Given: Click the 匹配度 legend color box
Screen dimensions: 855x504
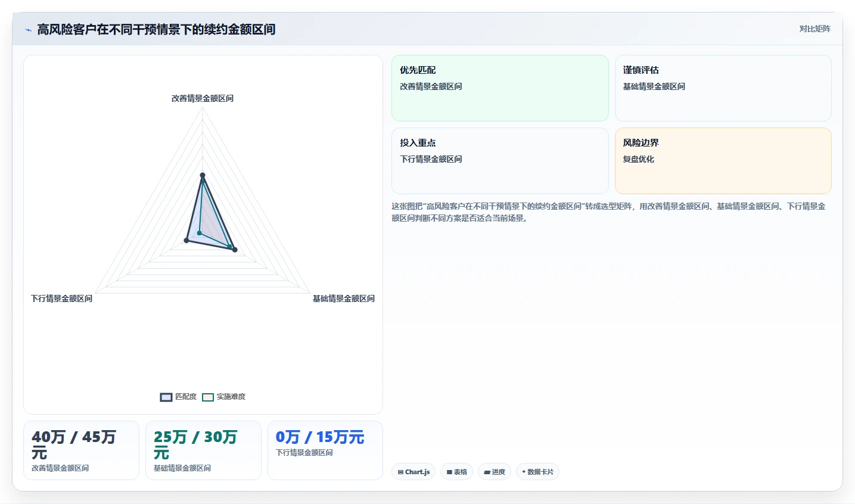Looking at the screenshot, I should click(x=166, y=397).
